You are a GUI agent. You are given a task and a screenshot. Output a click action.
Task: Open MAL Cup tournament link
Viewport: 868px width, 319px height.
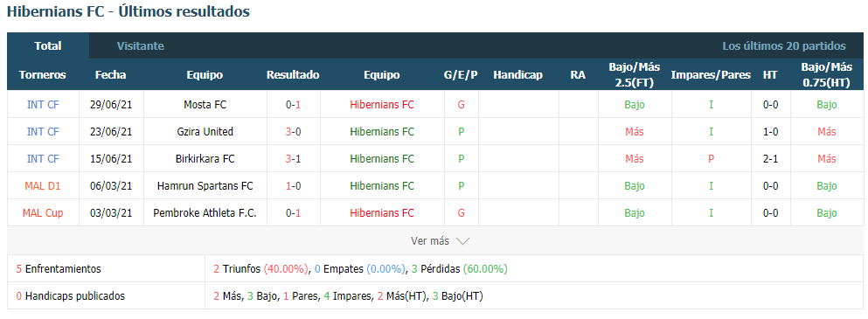coord(43,213)
